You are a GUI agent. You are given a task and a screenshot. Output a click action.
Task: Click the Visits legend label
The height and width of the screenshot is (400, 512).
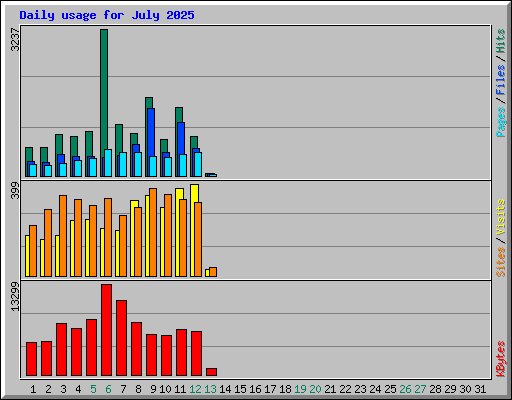(501, 217)
